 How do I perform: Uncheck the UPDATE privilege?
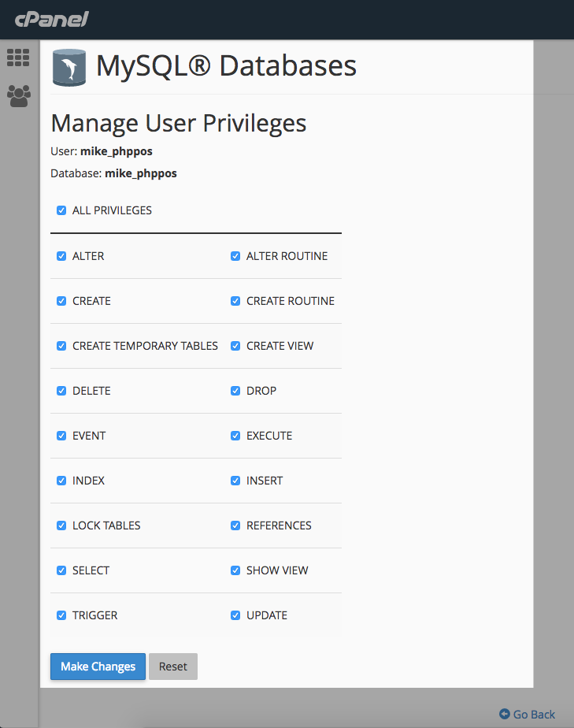point(235,615)
